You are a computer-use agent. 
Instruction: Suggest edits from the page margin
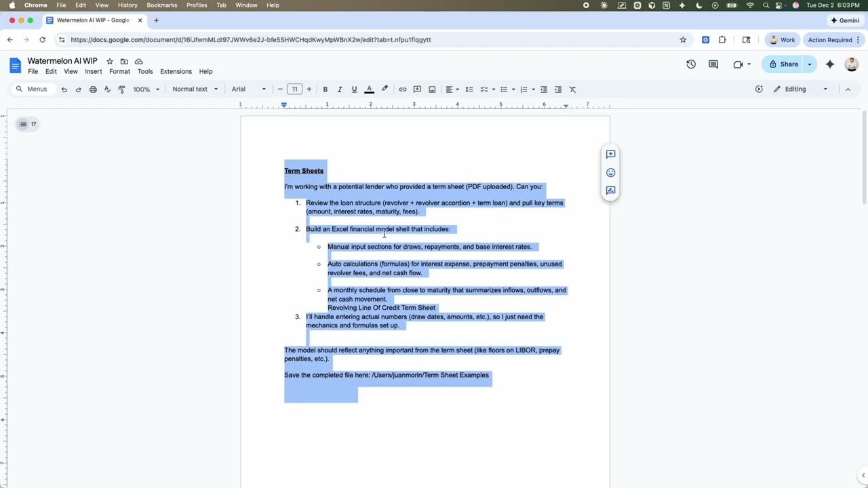point(610,190)
